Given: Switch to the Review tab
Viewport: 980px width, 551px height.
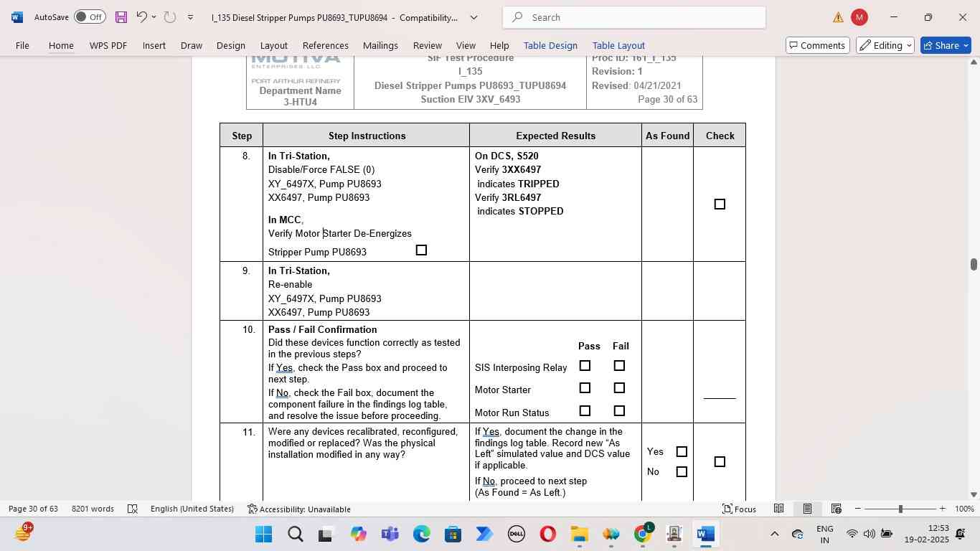Looking at the screenshot, I should coord(427,45).
